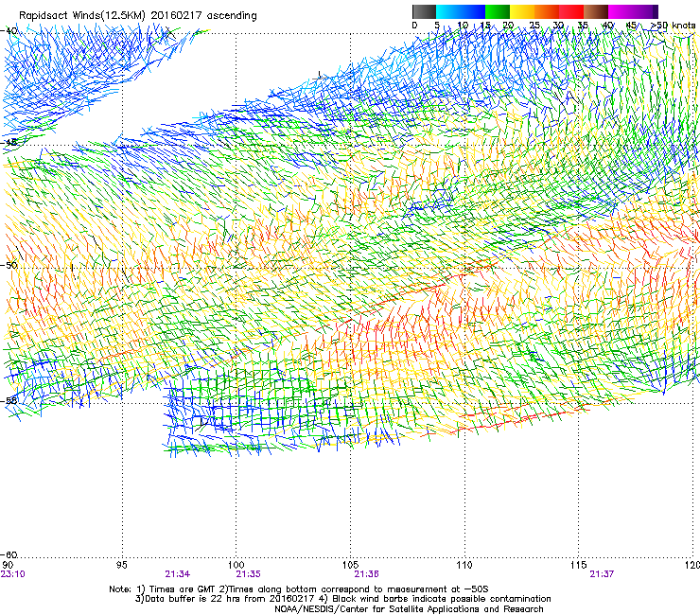Click the orange 25-30 knots legend segment
This screenshot has height=615, width=700.
[x=547, y=11]
